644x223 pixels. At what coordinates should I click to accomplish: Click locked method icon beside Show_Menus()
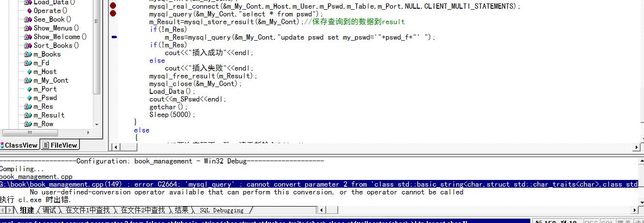(28, 28)
